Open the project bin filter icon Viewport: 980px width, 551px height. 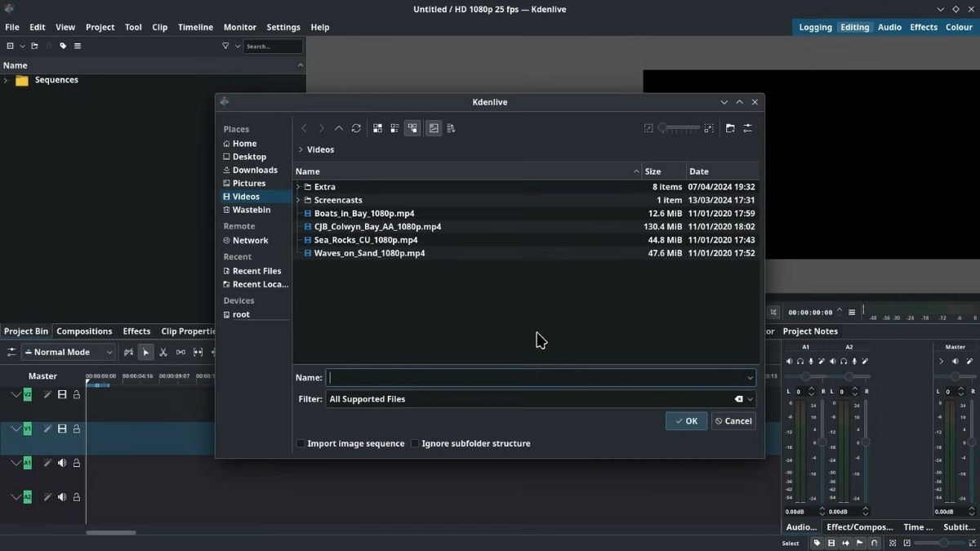coord(225,47)
